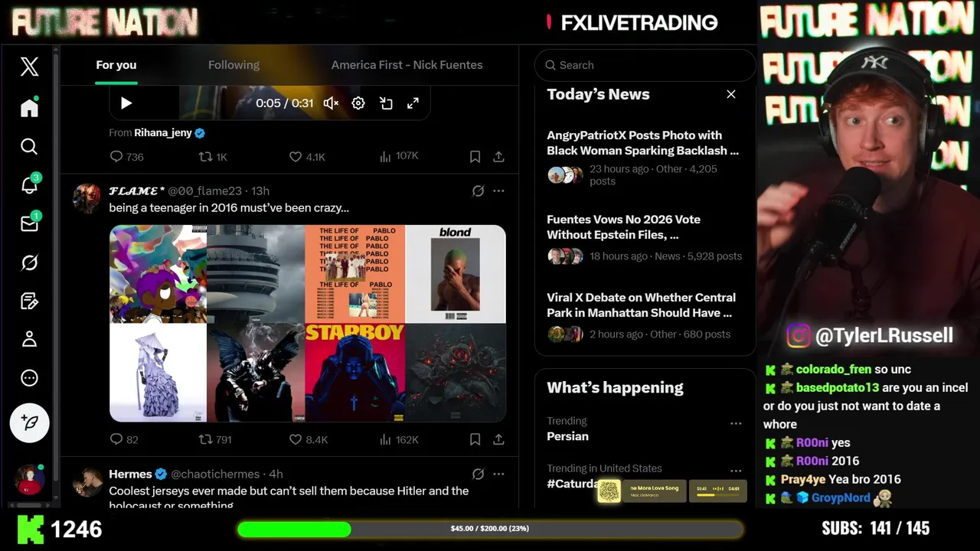The image size is (980, 551).
Task: Open Profile icon in the sidebar
Action: pyautogui.click(x=29, y=339)
